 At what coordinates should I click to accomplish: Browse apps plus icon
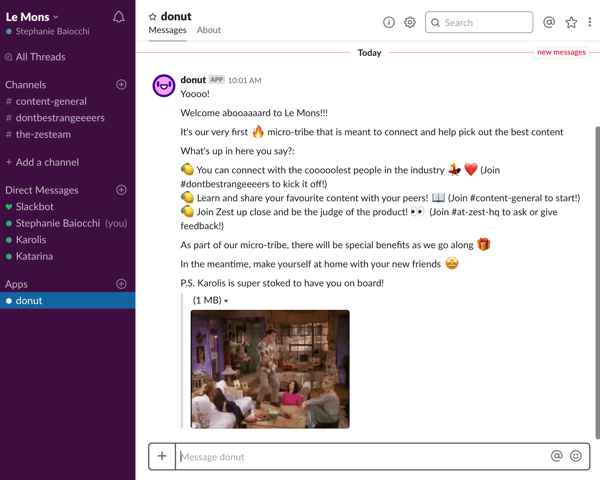pyautogui.click(x=121, y=284)
